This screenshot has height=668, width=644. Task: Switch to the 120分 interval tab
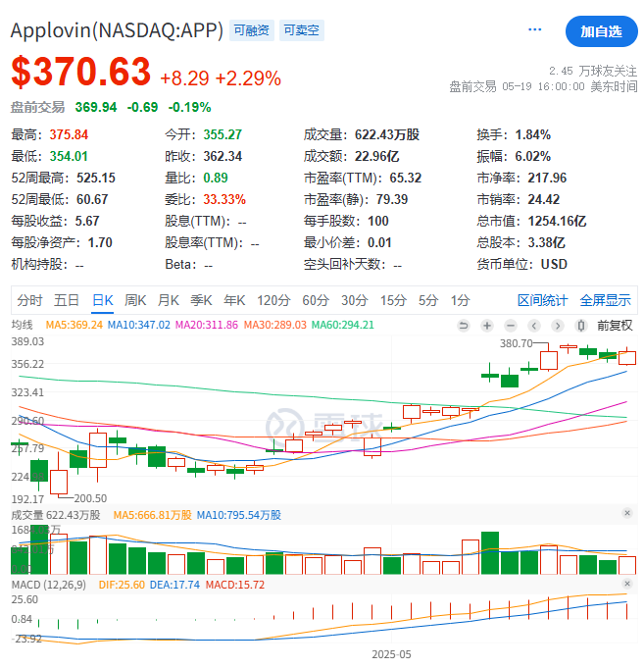click(x=273, y=300)
